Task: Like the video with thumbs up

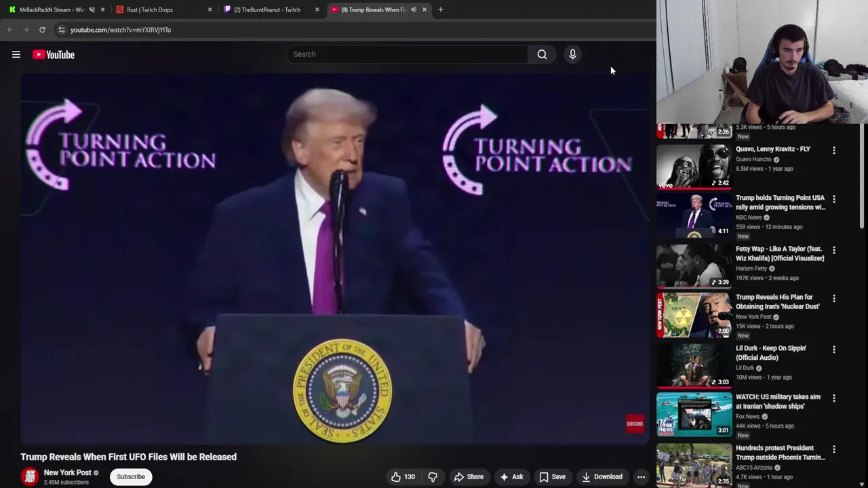Action: click(x=403, y=476)
